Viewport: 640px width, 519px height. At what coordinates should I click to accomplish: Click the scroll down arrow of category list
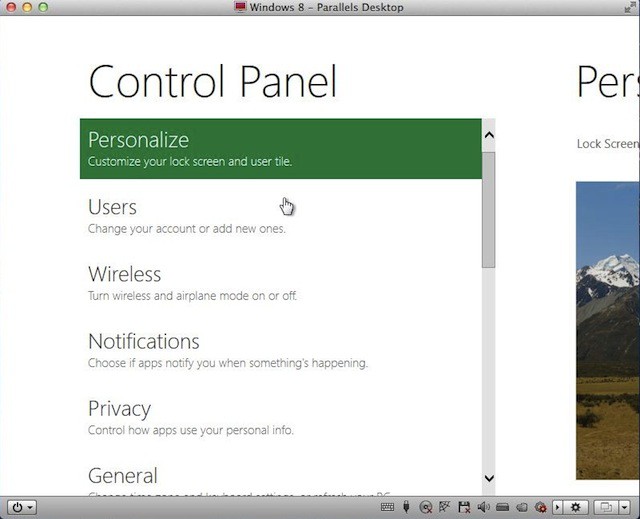[x=489, y=479]
